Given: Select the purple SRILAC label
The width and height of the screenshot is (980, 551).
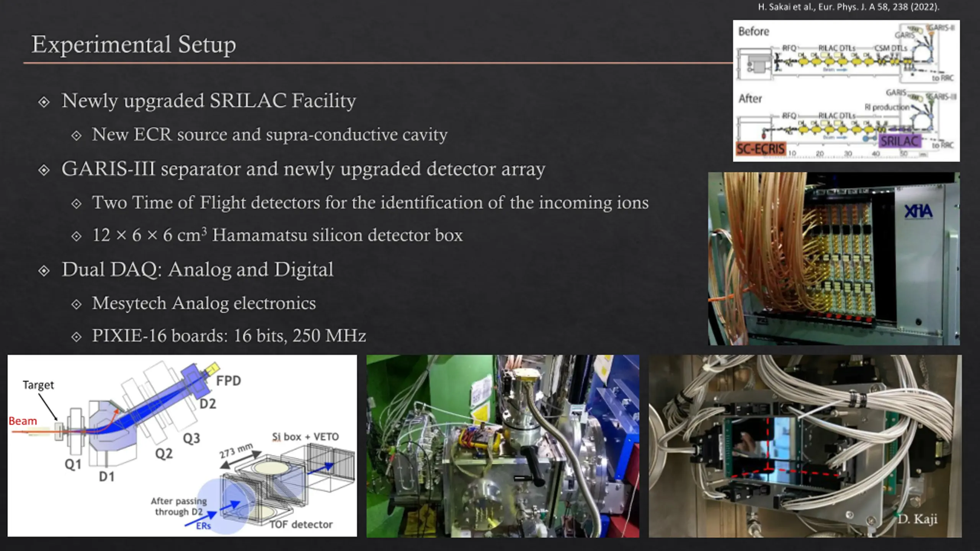Looking at the screenshot, I should tap(900, 141).
